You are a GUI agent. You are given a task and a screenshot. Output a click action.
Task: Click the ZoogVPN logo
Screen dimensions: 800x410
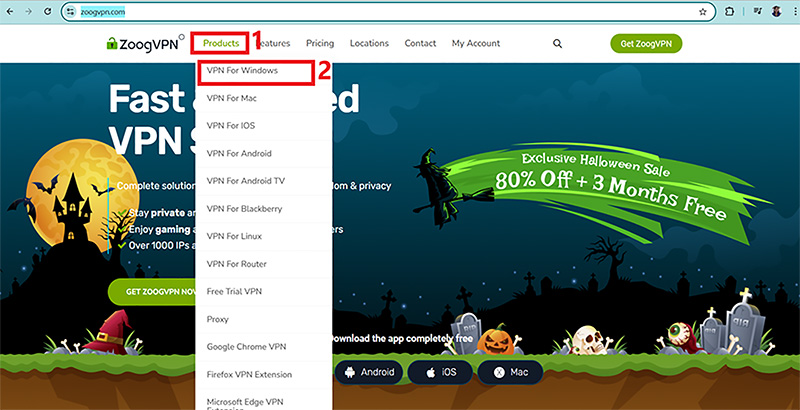(x=145, y=44)
